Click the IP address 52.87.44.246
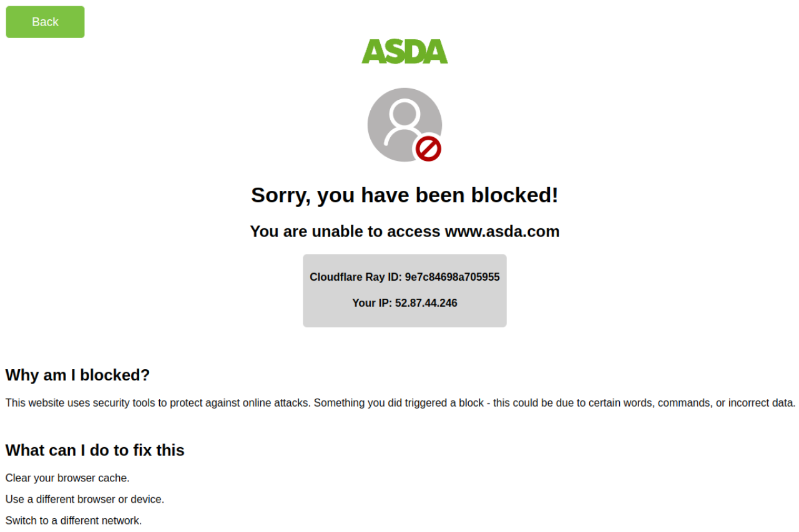 point(426,303)
